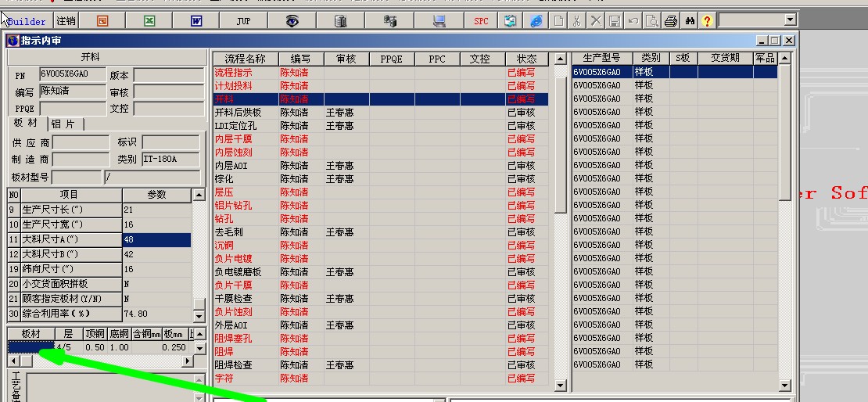The image size is (868, 402).
Task: Select the 沉铜 process row
Action: tap(381, 246)
